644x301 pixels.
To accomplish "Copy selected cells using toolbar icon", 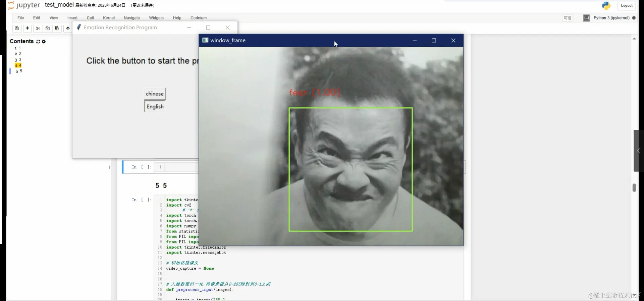I will point(47,28).
